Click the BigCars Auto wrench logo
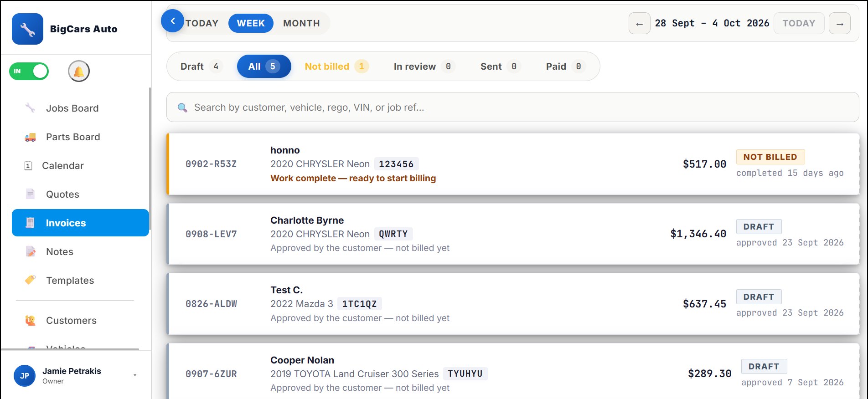Viewport: 868px width, 399px height. (27, 29)
